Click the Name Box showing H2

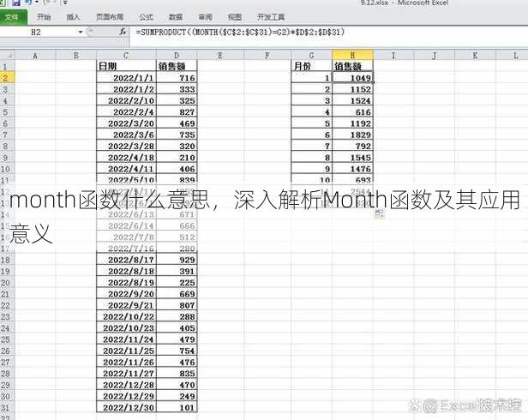(x=38, y=33)
